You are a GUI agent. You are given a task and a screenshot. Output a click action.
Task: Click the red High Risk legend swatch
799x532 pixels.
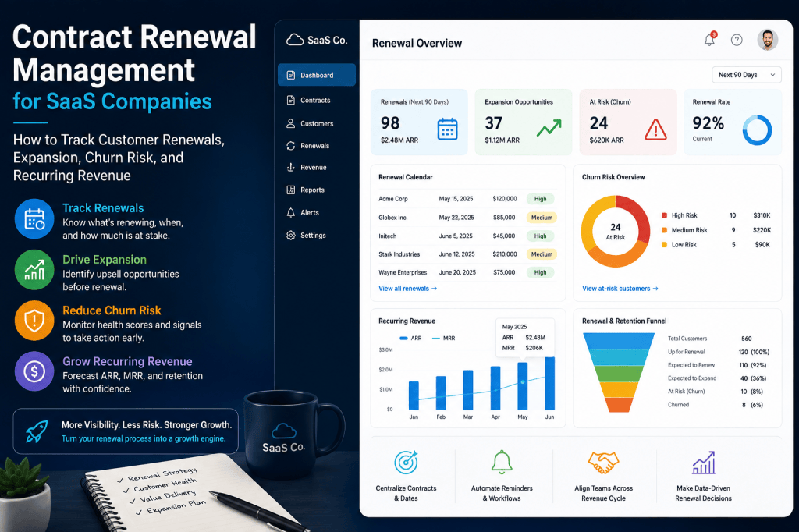[664, 215]
